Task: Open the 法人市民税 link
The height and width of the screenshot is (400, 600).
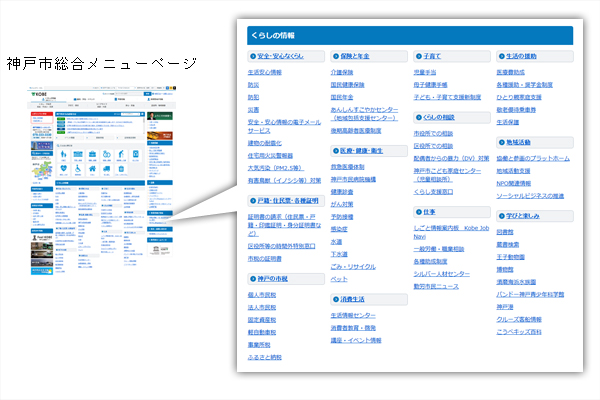Action: tap(262, 307)
